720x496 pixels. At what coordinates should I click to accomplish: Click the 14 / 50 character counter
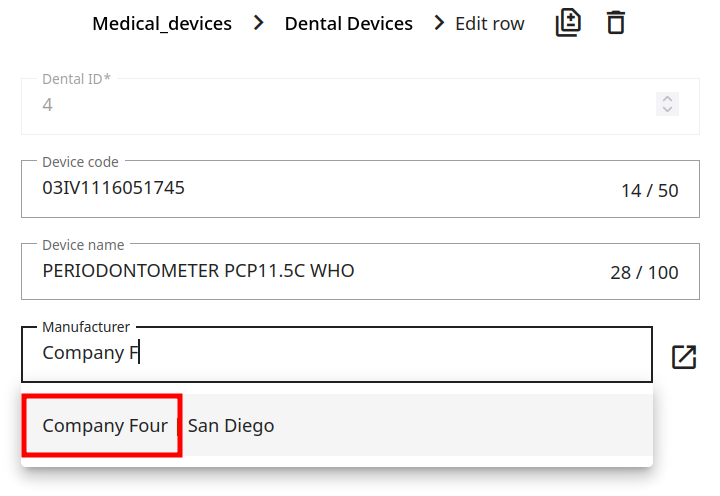pyautogui.click(x=649, y=190)
